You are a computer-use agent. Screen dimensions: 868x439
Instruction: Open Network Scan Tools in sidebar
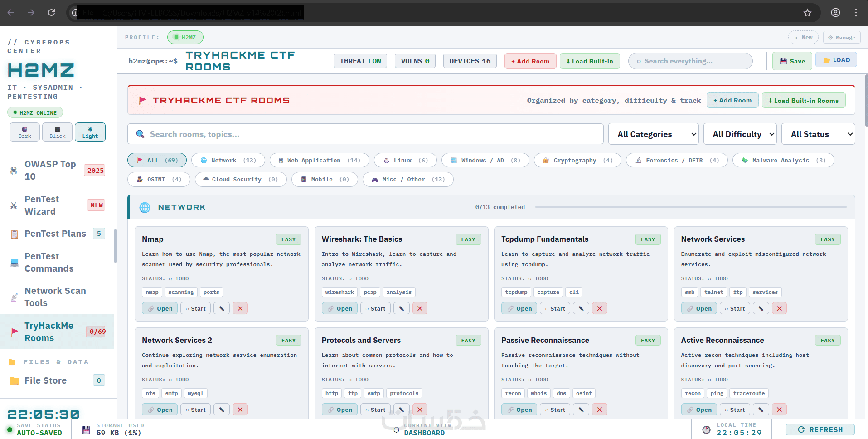click(57, 297)
